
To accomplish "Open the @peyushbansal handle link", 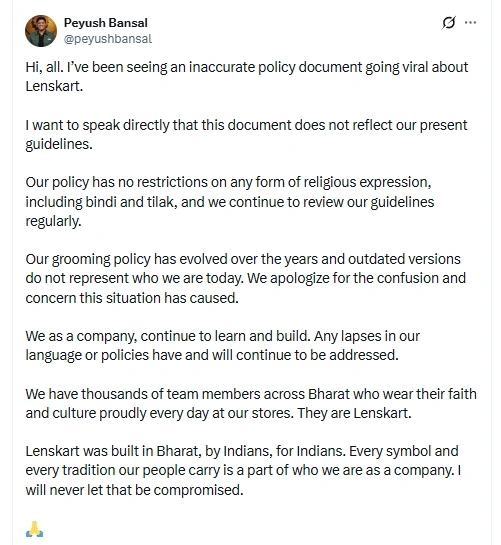I will coord(108,39).
